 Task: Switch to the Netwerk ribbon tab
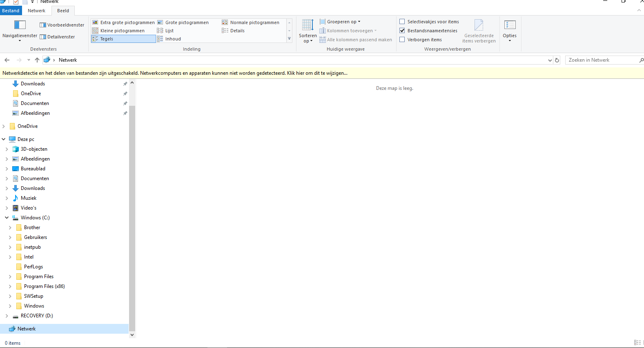pyautogui.click(x=37, y=11)
